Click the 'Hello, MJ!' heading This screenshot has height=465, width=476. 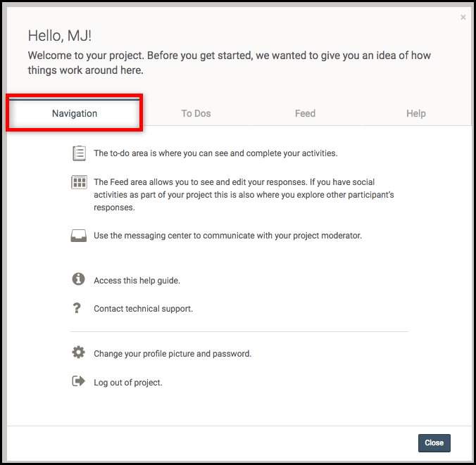(x=59, y=36)
